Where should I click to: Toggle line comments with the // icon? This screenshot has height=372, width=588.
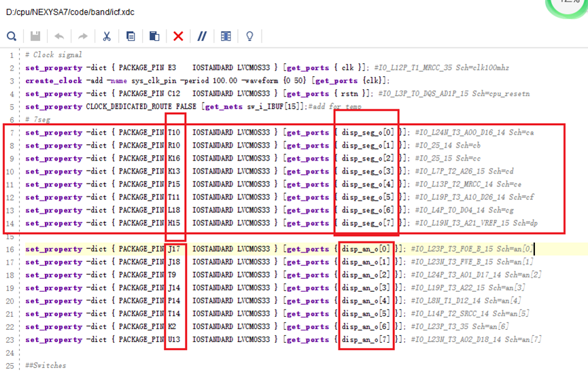[202, 36]
